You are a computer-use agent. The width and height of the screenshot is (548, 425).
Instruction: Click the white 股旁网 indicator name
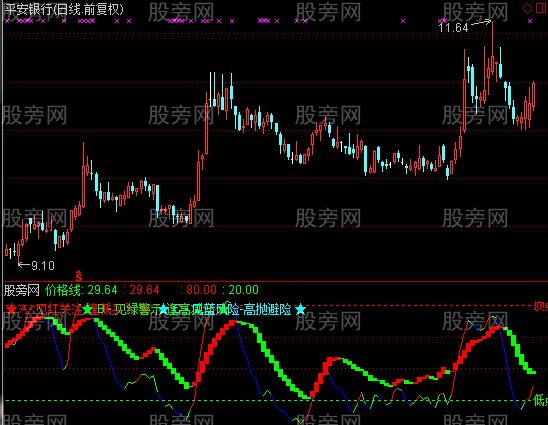(x=22, y=290)
